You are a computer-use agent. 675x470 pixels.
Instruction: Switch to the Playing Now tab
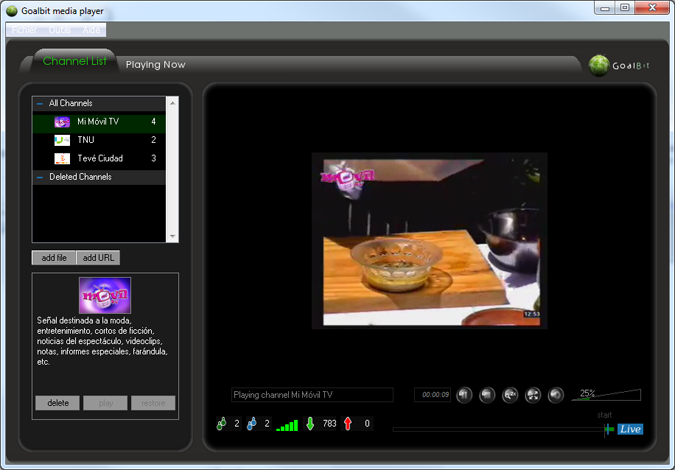tap(155, 65)
